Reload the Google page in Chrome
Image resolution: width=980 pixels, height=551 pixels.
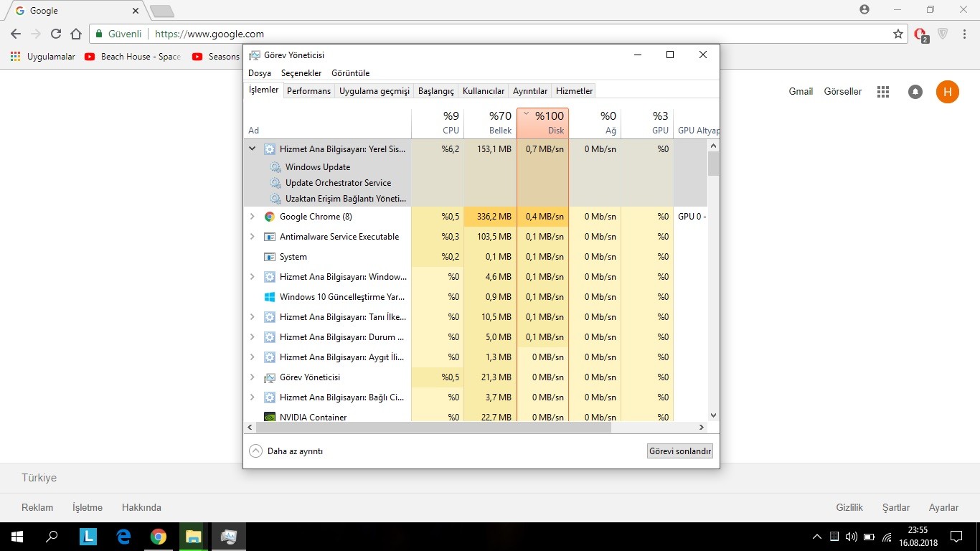tap(56, 34)
